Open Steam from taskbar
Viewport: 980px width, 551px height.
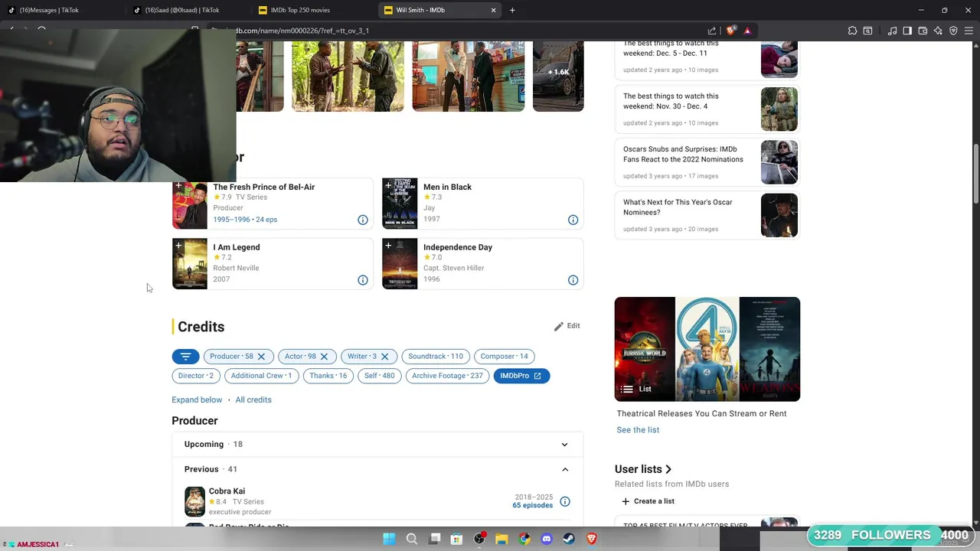click(x=569, y=539)
